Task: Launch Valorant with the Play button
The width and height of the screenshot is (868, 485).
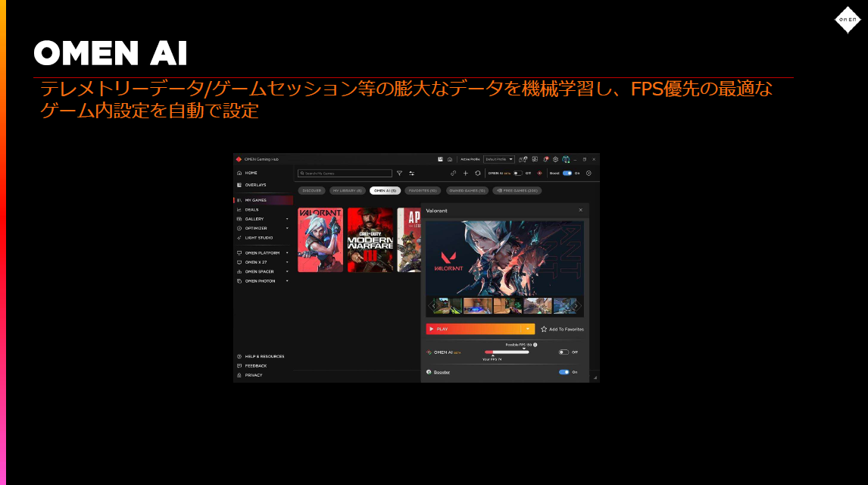Action: click(473, 330)
